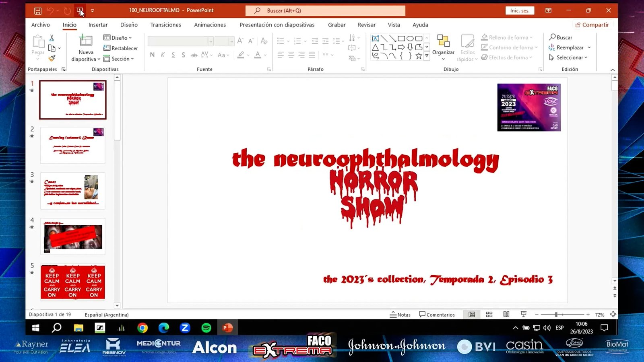644x362 pixels.
Task: Click the Organizar arrange icon
Action: [443, 41]
